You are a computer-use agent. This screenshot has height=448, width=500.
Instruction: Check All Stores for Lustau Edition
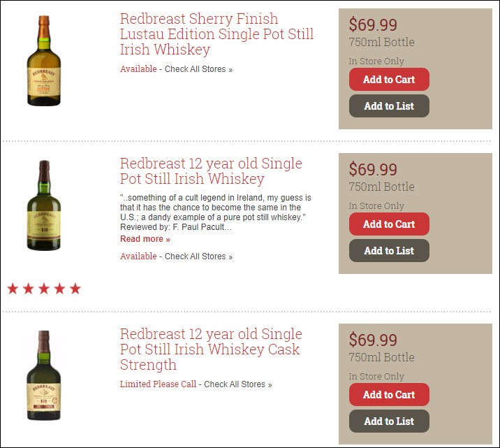[x=198, y=69]
